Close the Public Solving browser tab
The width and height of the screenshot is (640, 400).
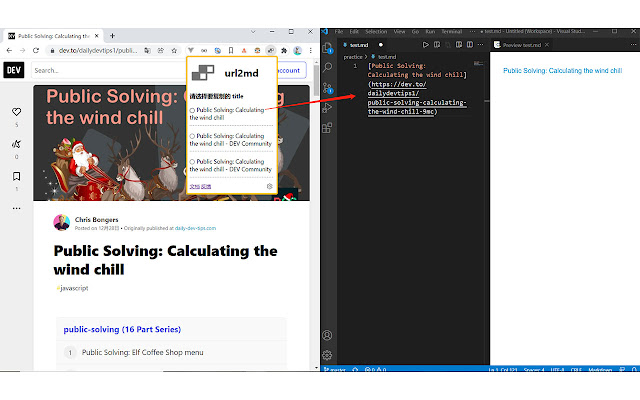pyautogui.click(x=96, y=36)
